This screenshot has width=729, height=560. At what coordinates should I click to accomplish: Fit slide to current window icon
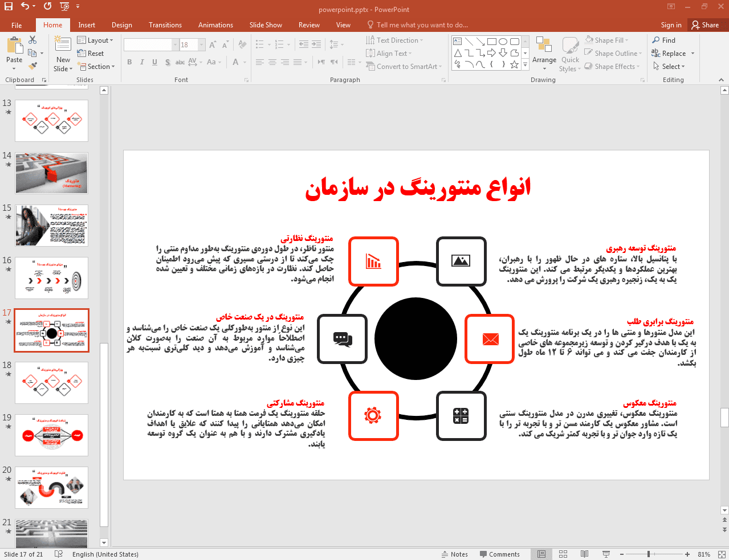pos(722,554)
